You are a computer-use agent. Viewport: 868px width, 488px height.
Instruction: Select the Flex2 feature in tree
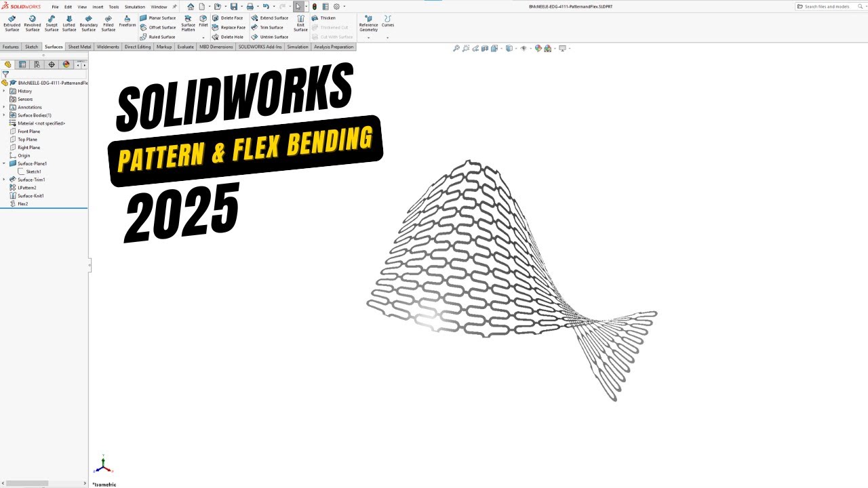(19, 204)
